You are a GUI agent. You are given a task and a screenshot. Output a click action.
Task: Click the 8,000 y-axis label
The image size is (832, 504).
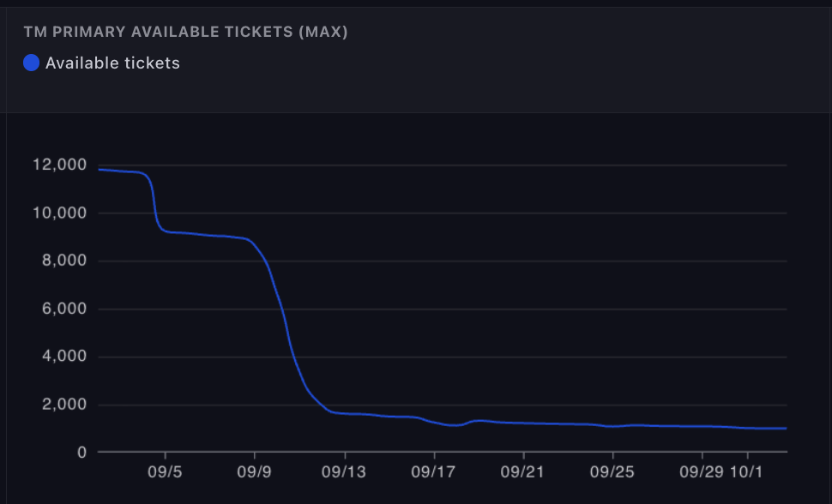click(63, 261)
